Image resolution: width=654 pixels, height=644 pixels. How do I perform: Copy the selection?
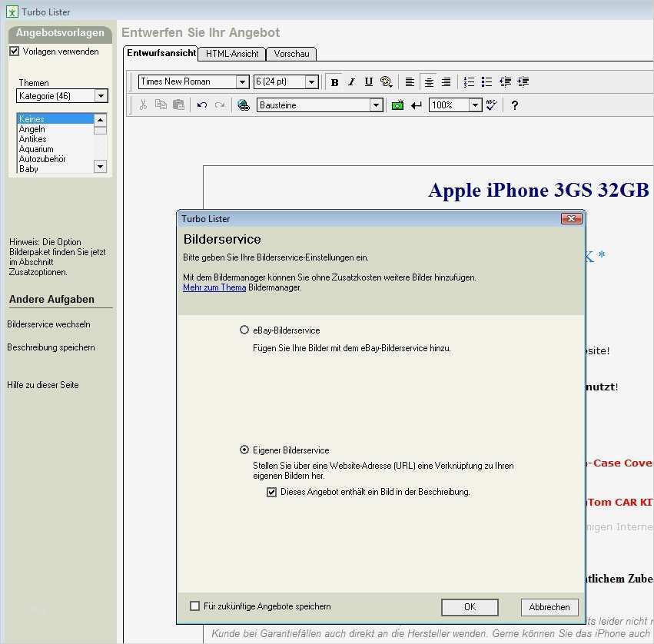(161, 105)
